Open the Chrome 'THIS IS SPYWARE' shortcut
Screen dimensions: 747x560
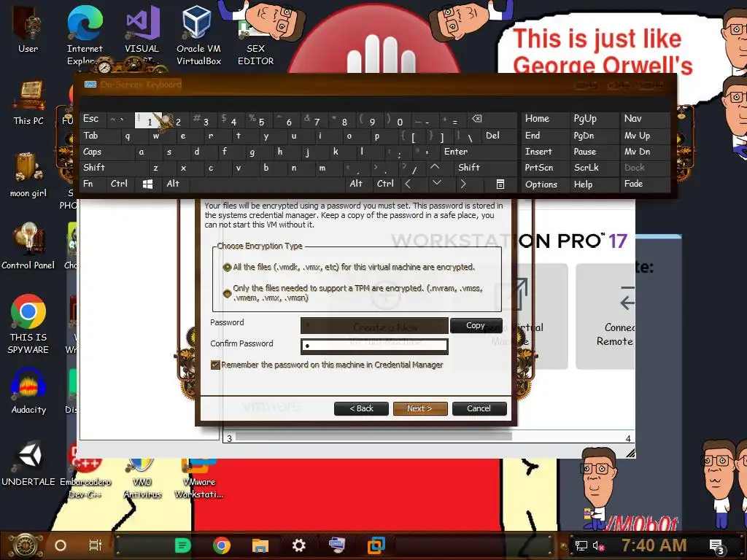click(28, 324)
